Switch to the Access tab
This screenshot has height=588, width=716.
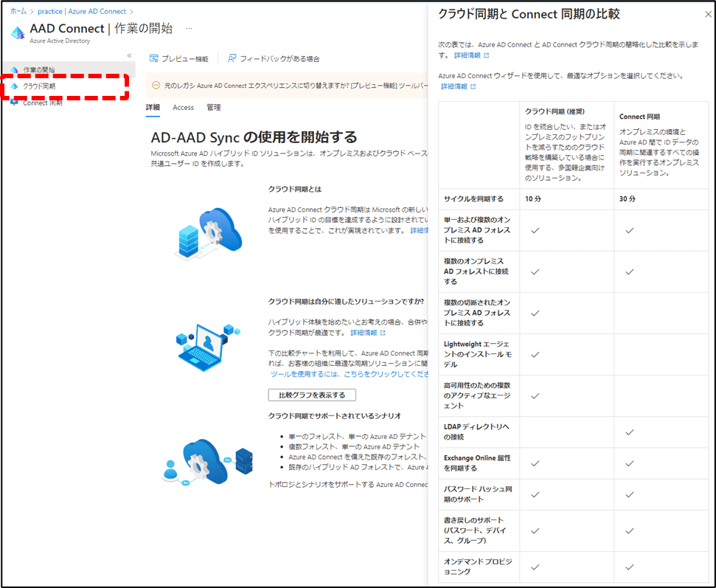[x=183, y=108]
